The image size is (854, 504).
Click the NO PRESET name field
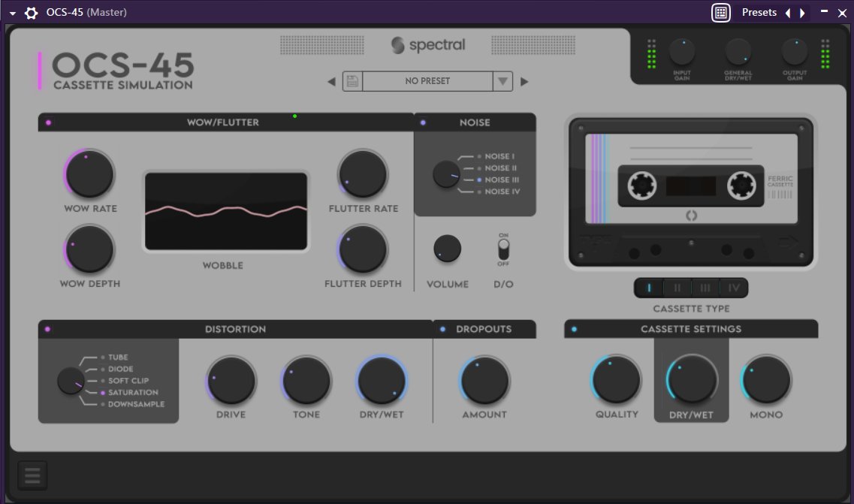(x=427, y=81)
